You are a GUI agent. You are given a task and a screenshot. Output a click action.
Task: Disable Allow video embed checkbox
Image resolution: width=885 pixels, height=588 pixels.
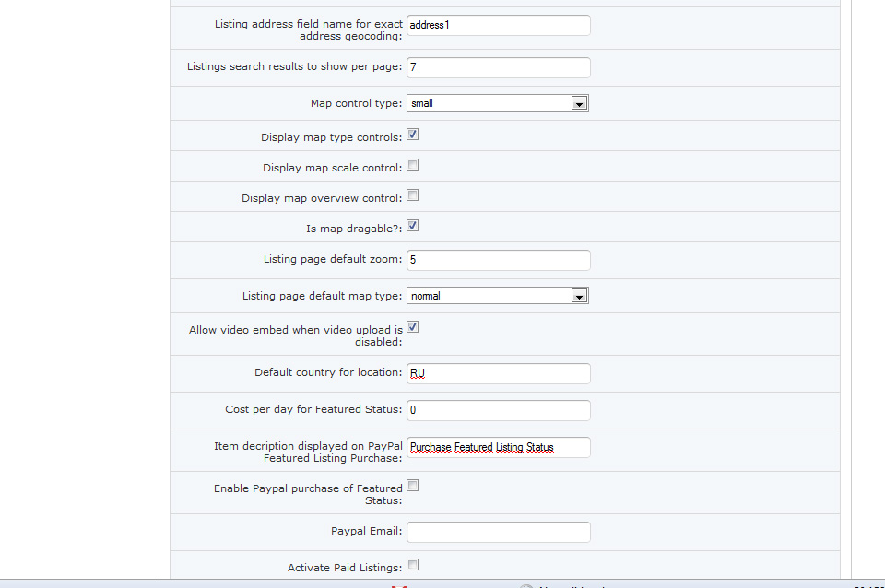[413, 327]
